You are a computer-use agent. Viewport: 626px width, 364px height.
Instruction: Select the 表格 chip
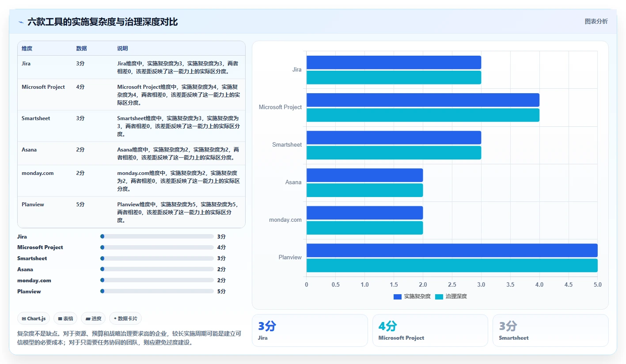click(x=65, y=318)
